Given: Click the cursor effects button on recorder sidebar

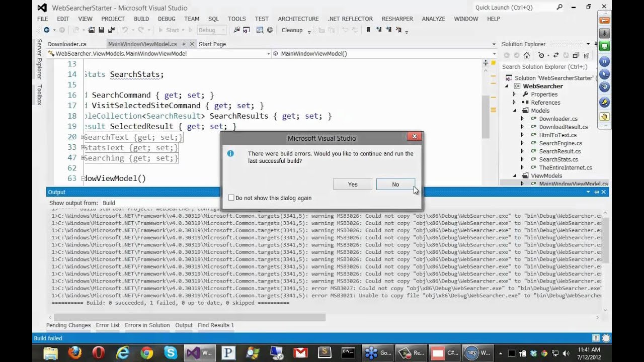Looking at the screenshot, I should [604, 74].
